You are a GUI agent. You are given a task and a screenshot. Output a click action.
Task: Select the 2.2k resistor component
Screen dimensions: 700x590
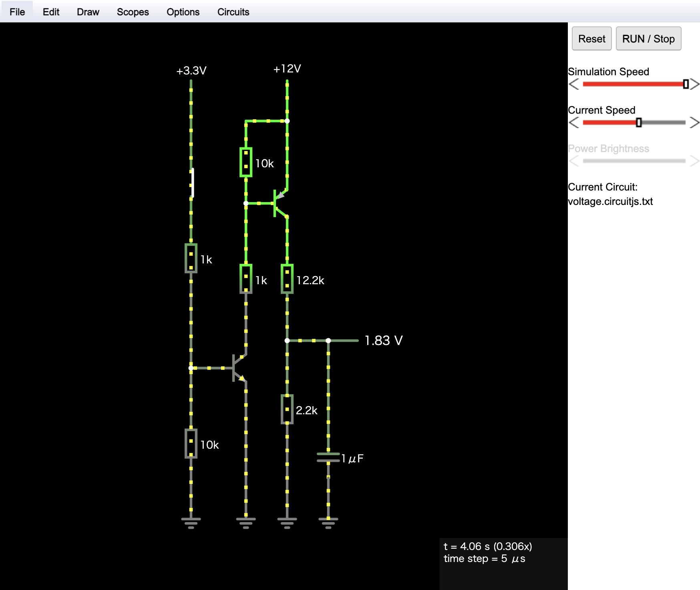(287, 409)
